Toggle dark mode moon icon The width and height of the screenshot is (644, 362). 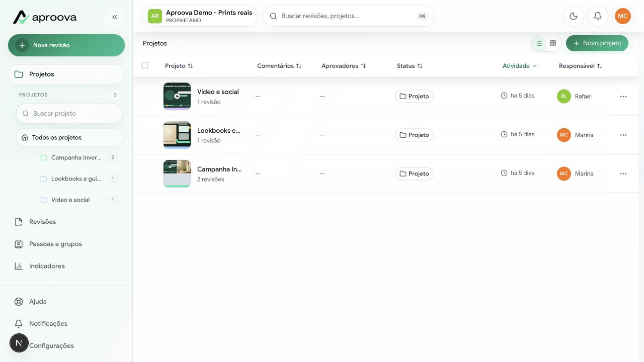pyautogui.click(x=574, y=16)
